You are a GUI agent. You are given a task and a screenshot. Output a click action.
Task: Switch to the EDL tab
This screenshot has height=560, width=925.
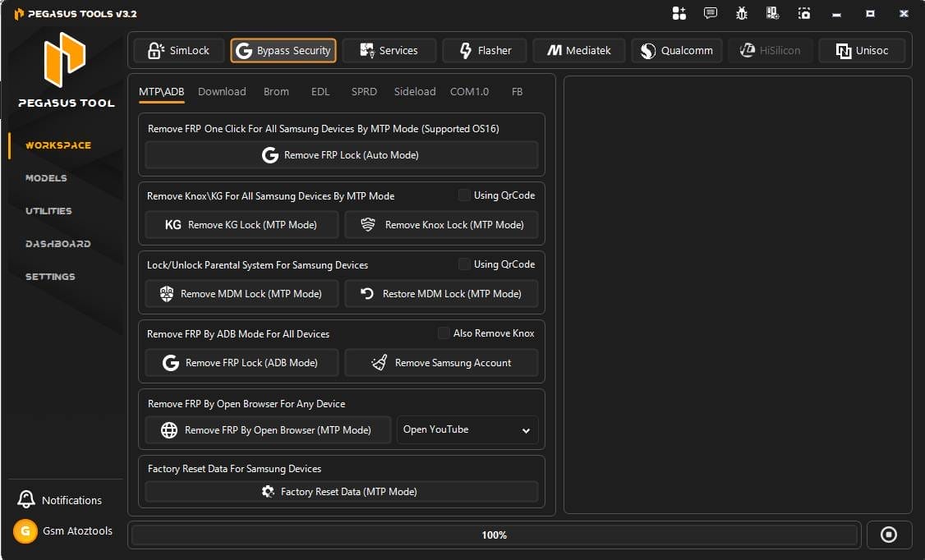coord(320,91)
